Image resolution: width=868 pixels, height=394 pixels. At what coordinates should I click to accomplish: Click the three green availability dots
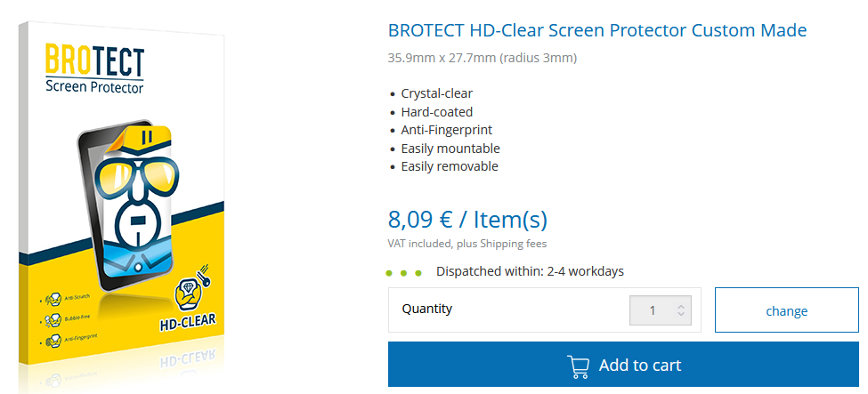(404, 273)
